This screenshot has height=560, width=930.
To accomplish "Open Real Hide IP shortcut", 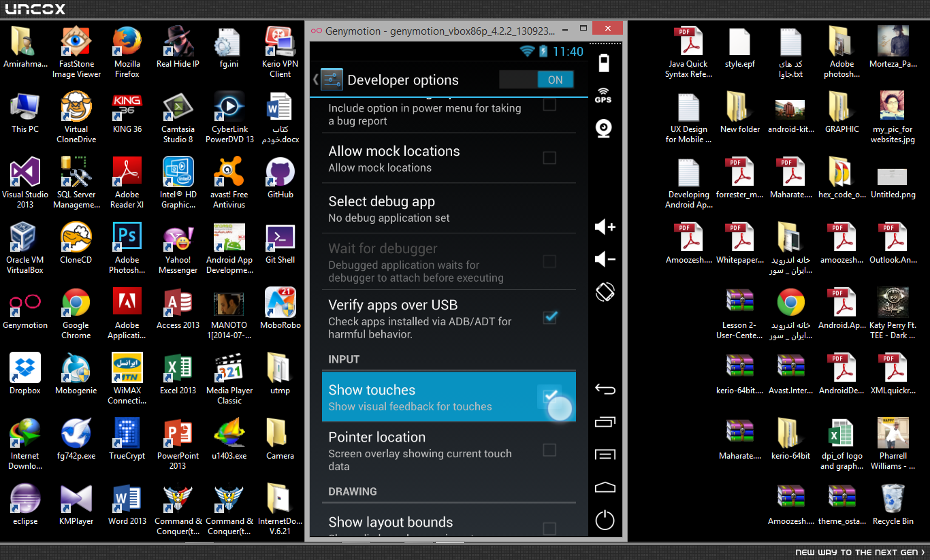I will click(178, 42).
